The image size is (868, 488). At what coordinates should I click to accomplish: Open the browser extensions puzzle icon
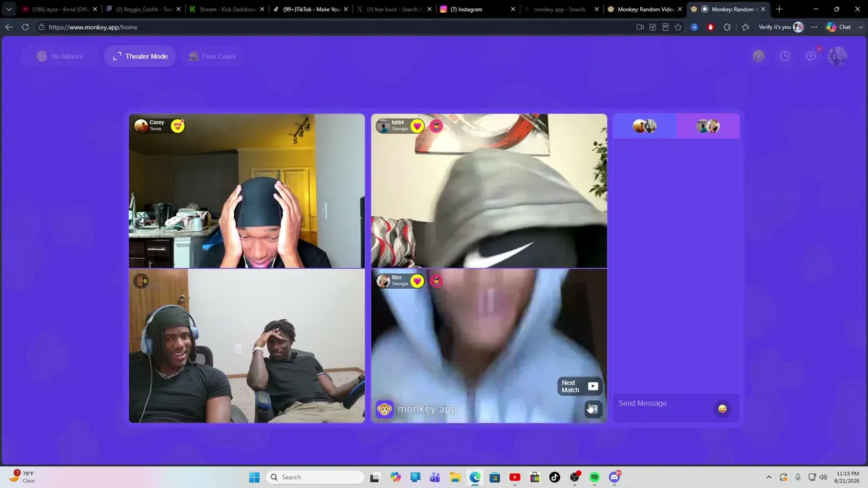[727, 27]
